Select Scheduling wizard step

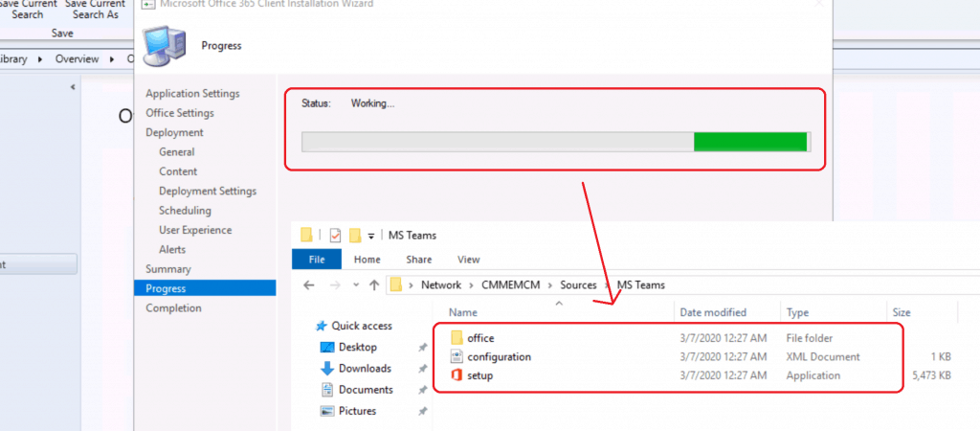point(185,210)
